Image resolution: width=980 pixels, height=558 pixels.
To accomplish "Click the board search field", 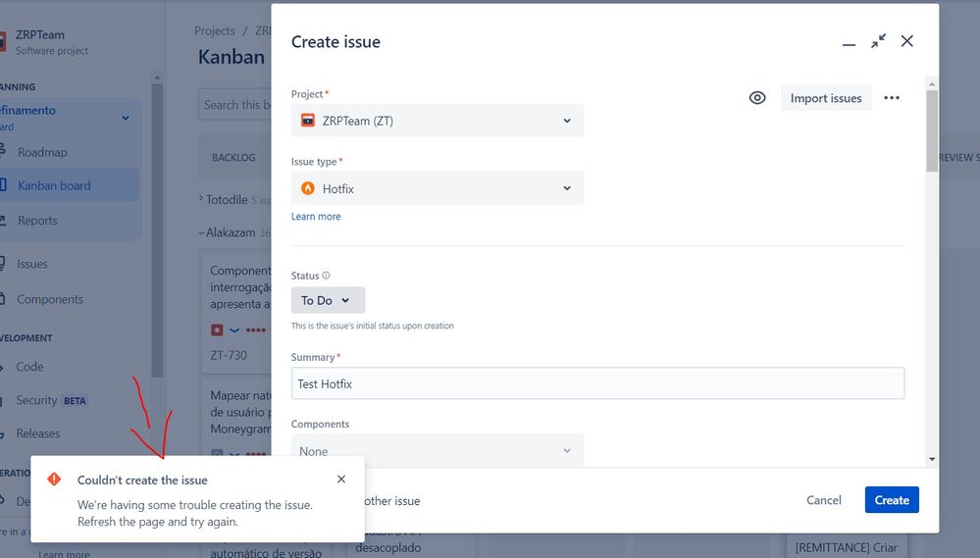I will coord(235,104).
